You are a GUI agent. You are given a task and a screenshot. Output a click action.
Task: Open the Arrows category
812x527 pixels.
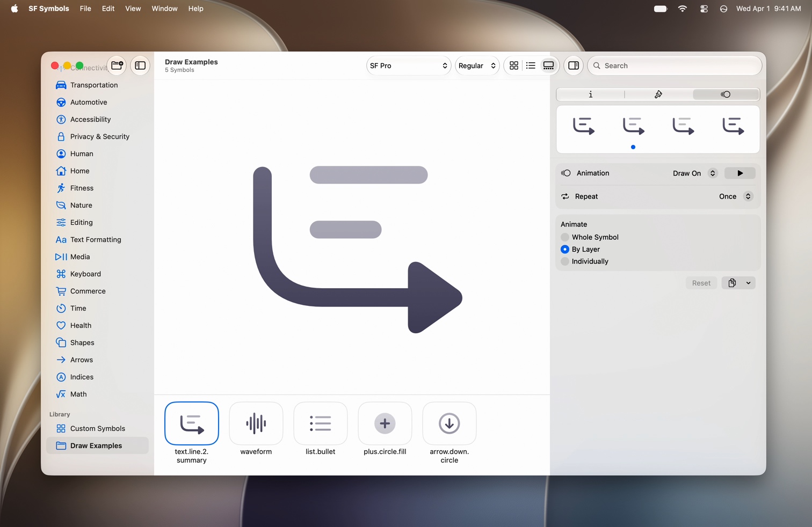pyautogui.click(x=97, y=360)
